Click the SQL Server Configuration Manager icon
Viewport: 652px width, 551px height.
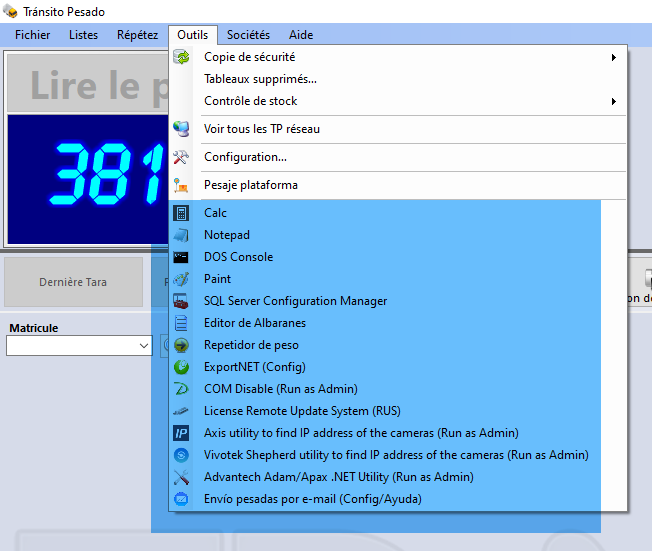(x=181, y=301)
